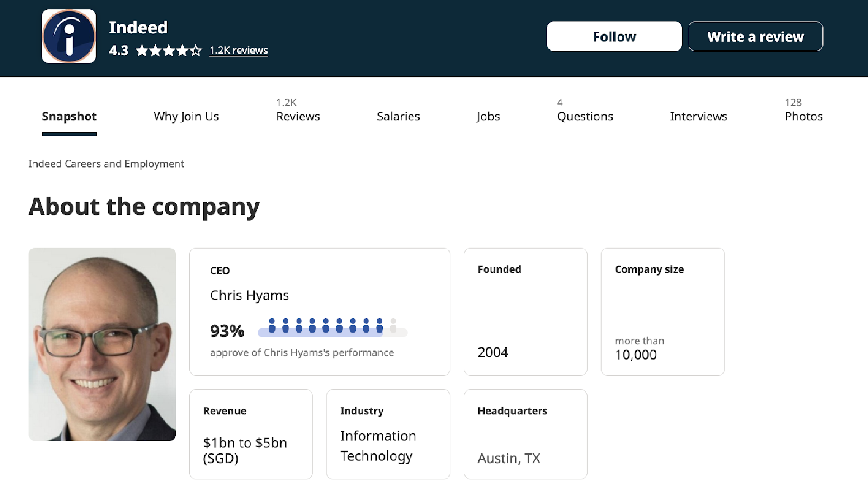Image resolution: width=868 pixels, height=488 pixels.
Task: Click the Headquarters Austin, TX card
Action: (x=525, y=434)
